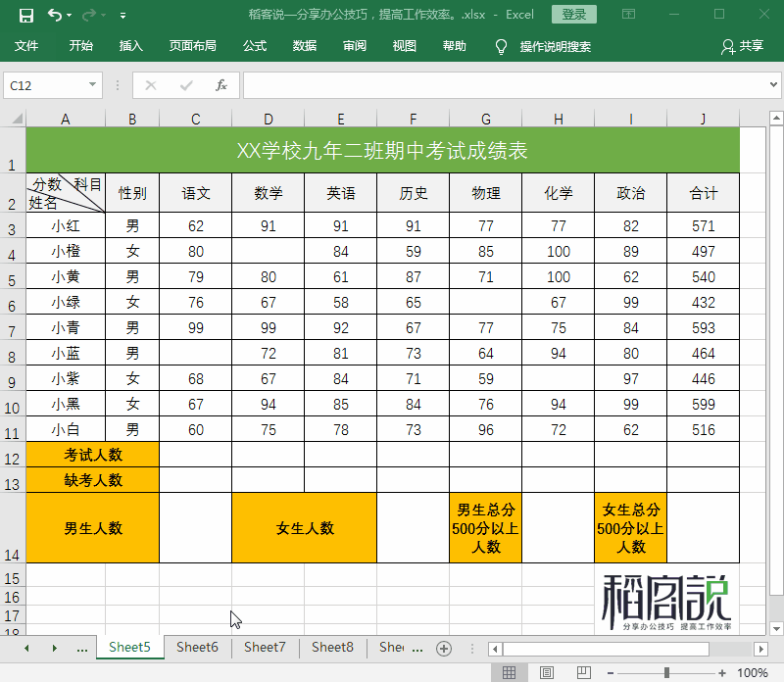Click the Insert Function fx icon
The height and width of the screenshot is (682, 784).
(x=223, y=85)
